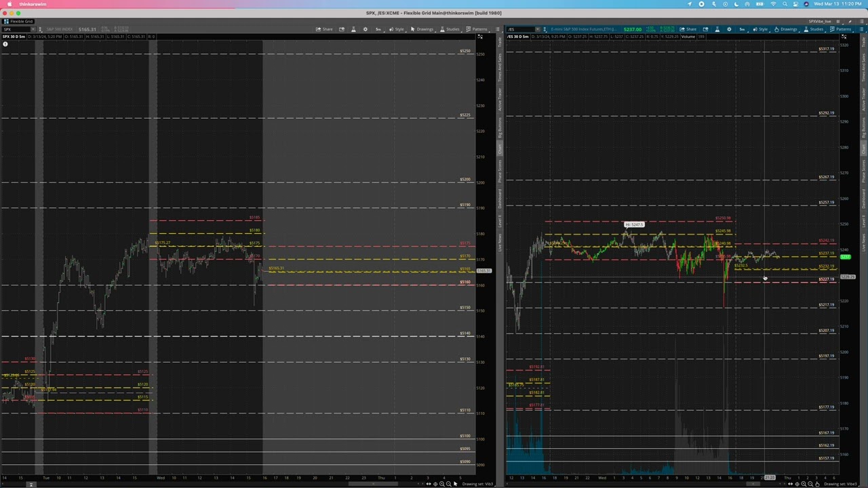Open the thinkorswim menu in macOS menu bar
868x488 pixels.
(x=33, y=4)
